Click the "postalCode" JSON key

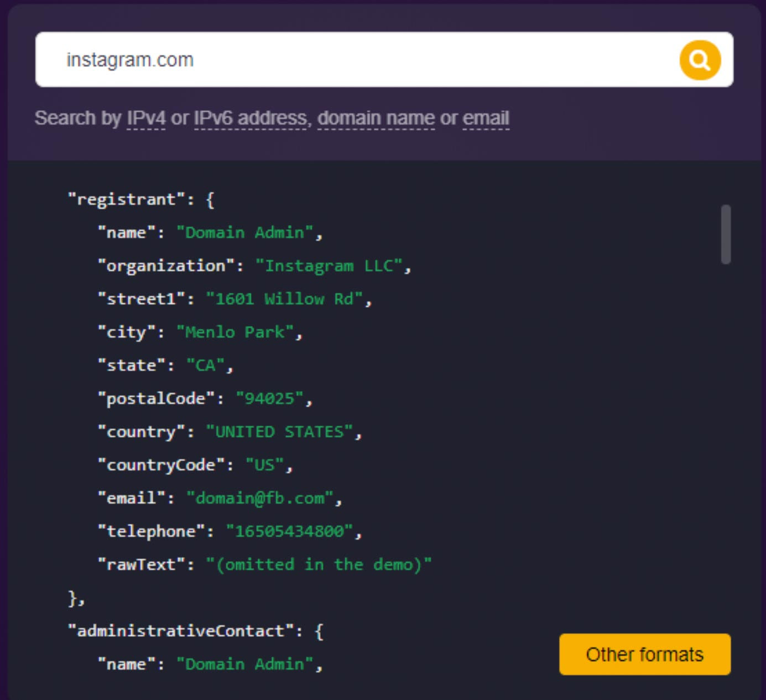[156, 398]
